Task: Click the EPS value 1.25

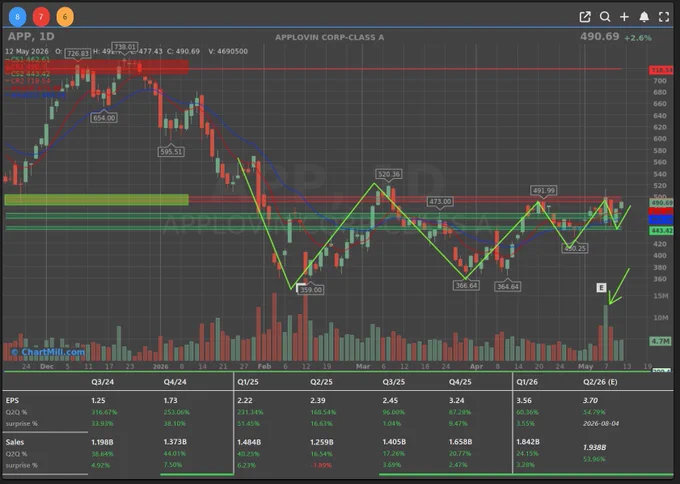Action: [x=98, y=400]
